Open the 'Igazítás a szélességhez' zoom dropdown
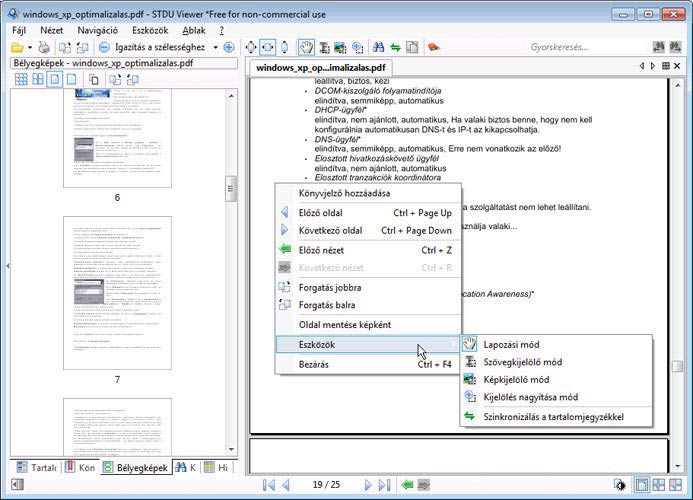The width and height of the screenshot is (693, 500). point(216,47)
